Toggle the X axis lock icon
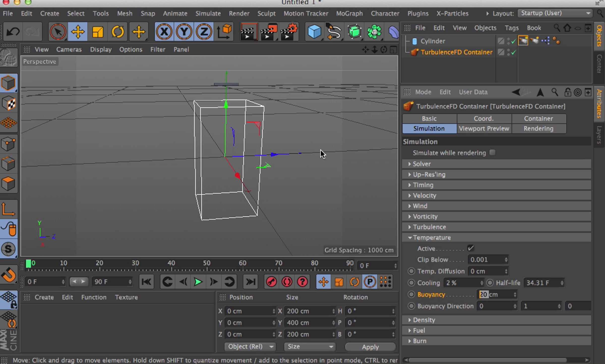 tap(164, 32)
